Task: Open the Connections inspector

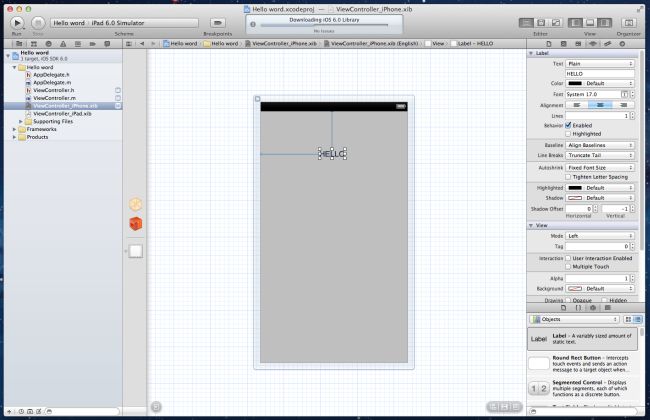Action: coord(622,44)
